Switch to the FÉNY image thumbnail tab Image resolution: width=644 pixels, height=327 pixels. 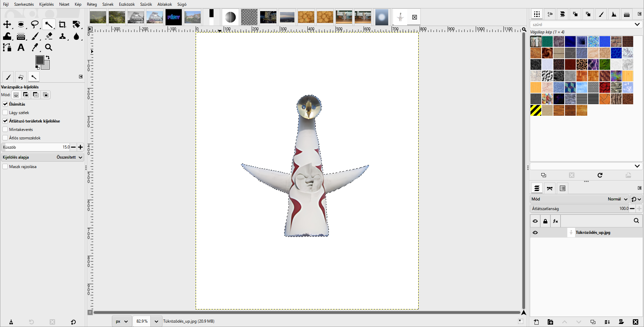tap(174, 17)
